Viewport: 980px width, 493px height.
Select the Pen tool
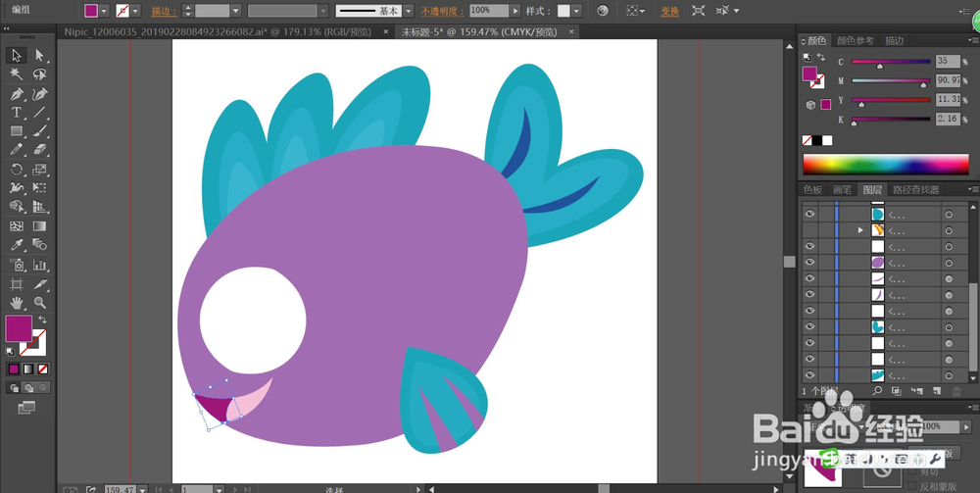[x=17, y=94]
